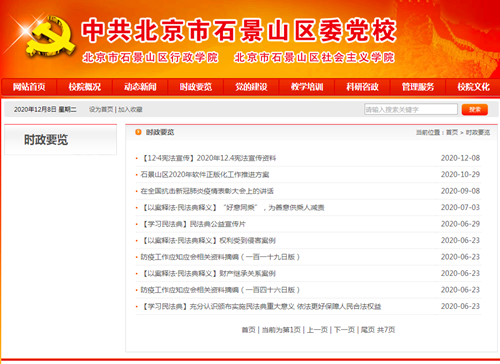Click the 北京市石景山区行政学院 subtitle
Image resolution: width=500 pixels, height=364 pixels.
pos(150,57)
